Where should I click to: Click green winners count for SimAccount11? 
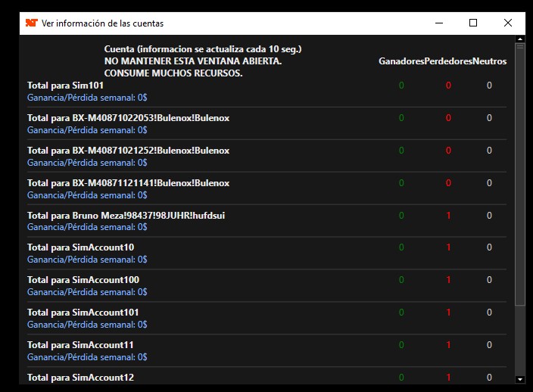[401, 345]
